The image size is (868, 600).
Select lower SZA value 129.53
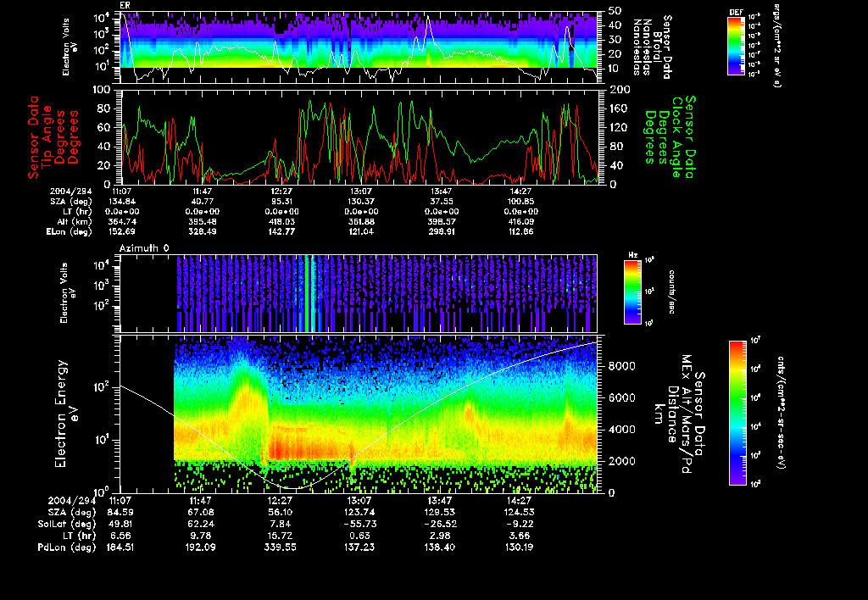[x=440, y=513]
